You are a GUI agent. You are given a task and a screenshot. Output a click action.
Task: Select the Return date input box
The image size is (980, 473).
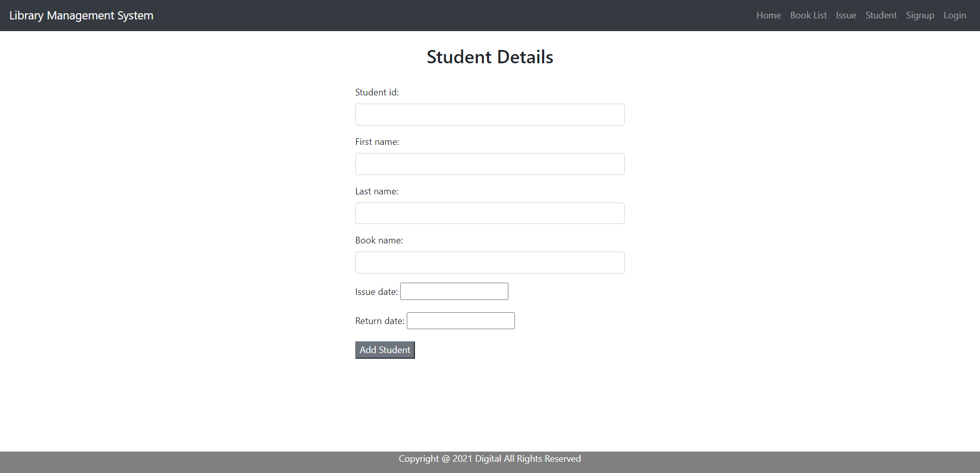[460, 320]
